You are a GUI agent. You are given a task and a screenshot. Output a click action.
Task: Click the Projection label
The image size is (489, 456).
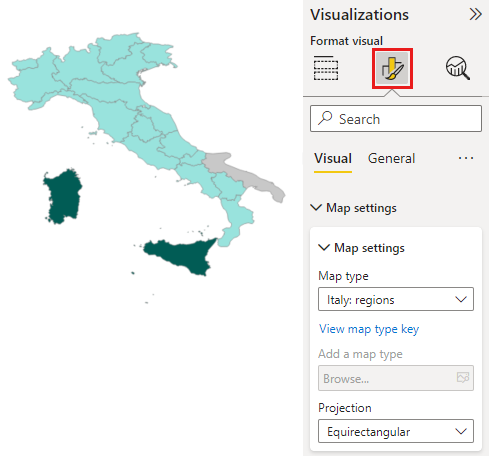345,408
